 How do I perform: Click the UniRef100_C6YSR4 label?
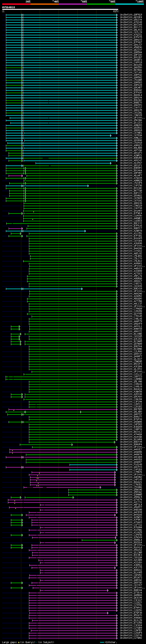(x=131, y=241)
